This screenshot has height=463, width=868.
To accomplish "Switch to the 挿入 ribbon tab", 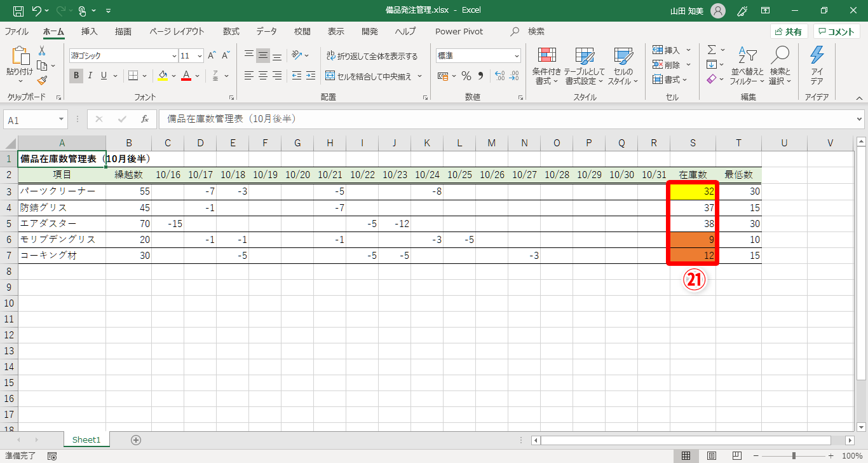I will [90, 31].
